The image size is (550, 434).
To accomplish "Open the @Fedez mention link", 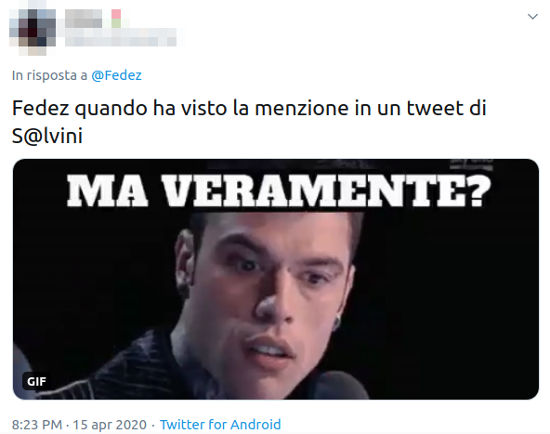I will (116, 75).
